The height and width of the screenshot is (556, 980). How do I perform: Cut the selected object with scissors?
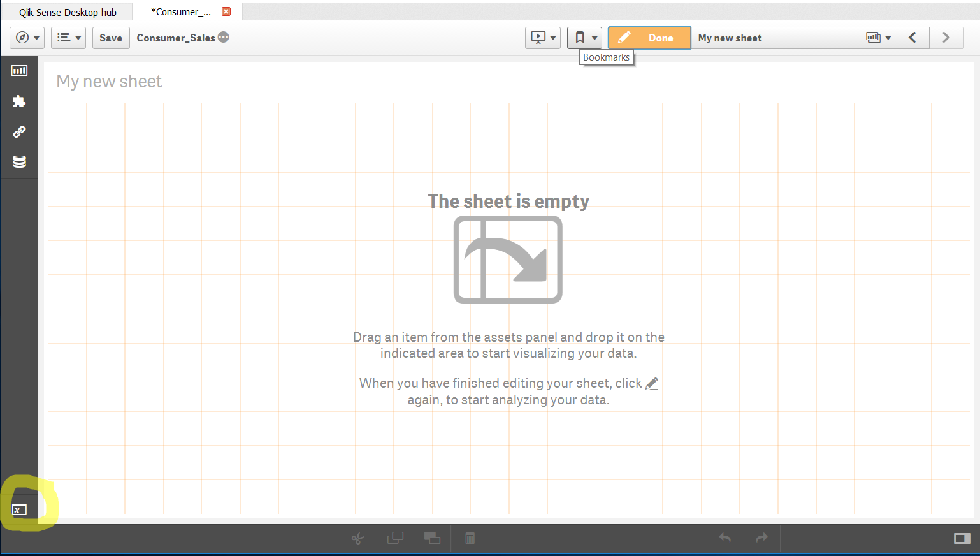click(357, 538)
